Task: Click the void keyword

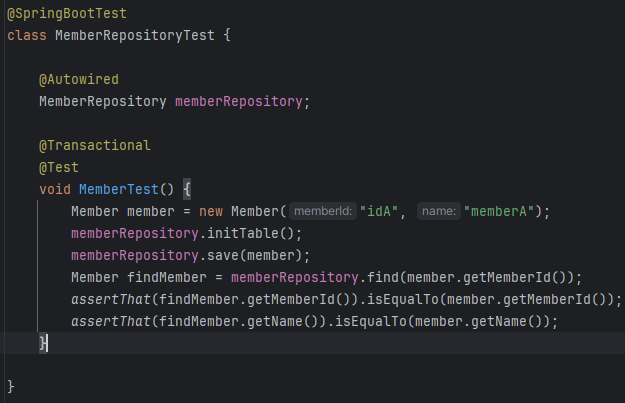Action: click(x=55, y=189)
